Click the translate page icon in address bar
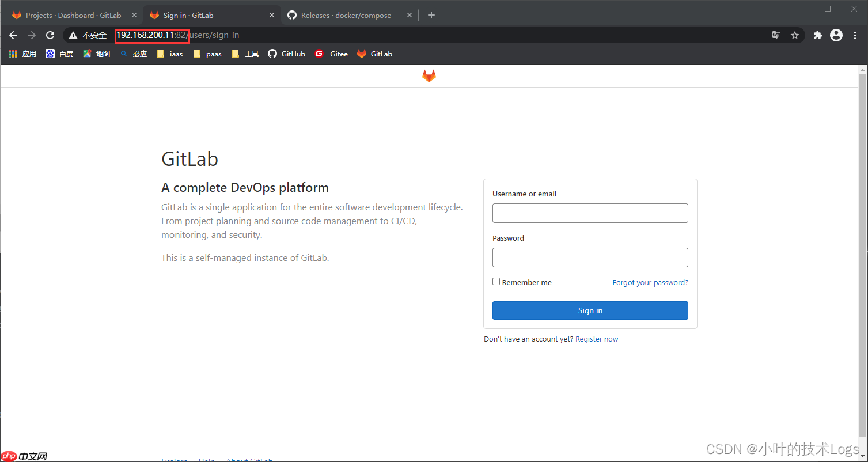Viewport: 868px width, 462px height. click(x=776, y=35)
